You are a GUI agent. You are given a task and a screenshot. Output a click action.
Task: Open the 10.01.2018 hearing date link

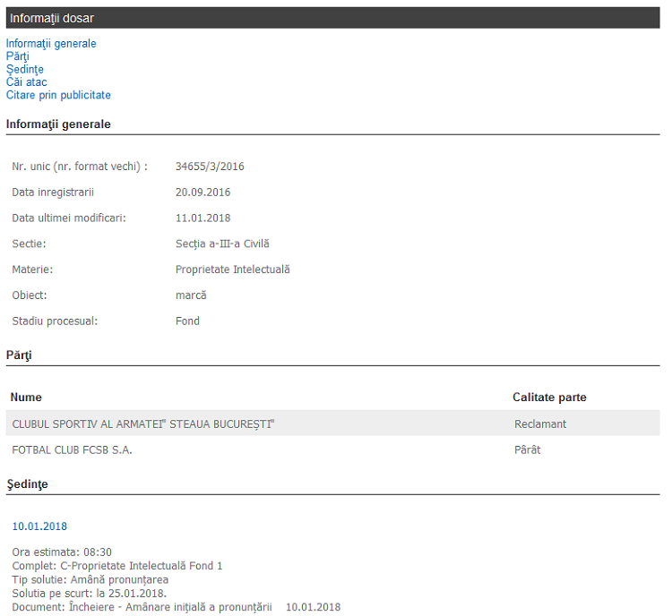[x=39, y=526]
